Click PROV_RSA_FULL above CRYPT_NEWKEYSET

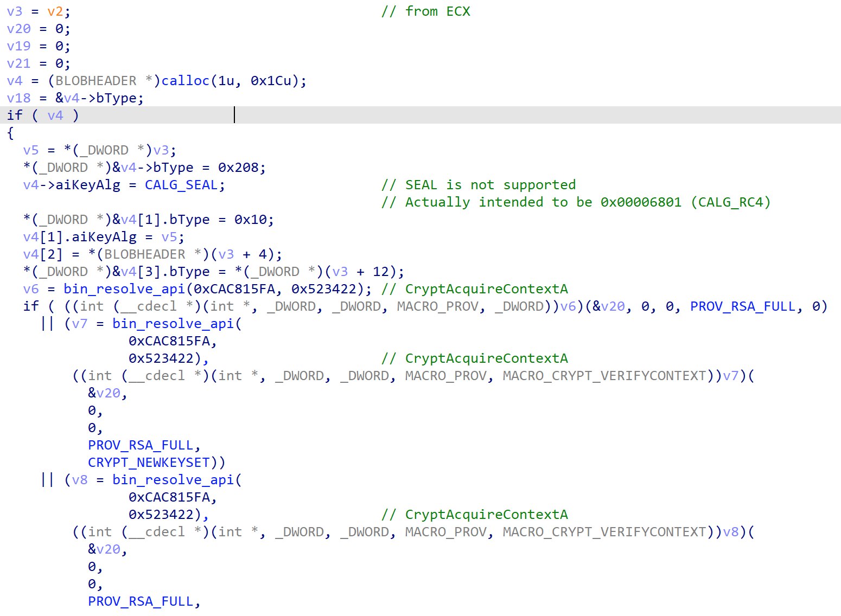coord(141,445)
